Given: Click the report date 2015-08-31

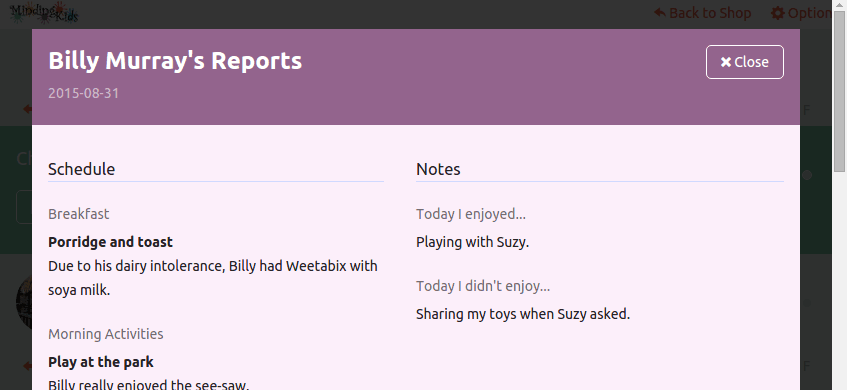Looking at the screenshot, I should (x=83, y=93).
